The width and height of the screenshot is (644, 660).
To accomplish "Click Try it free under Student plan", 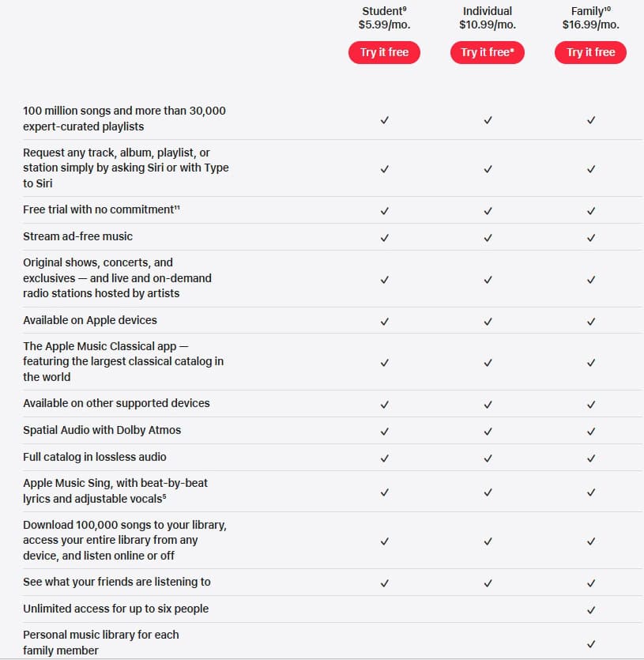I will pos(385,52).
